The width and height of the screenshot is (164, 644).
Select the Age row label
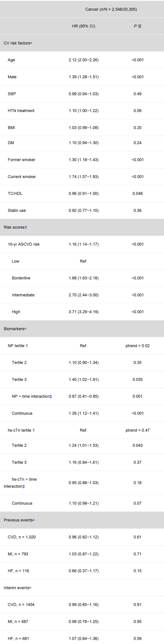[11, 60]
